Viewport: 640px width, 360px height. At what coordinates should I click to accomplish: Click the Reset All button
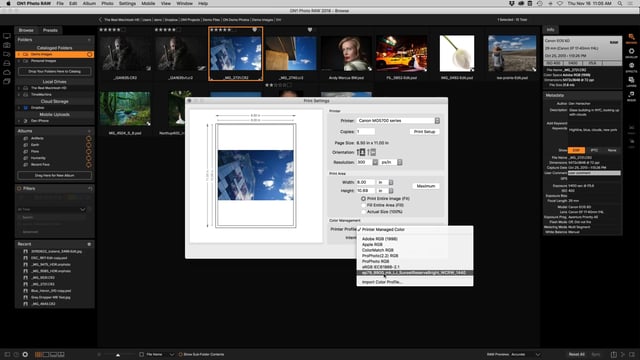(x=577, y=355)
